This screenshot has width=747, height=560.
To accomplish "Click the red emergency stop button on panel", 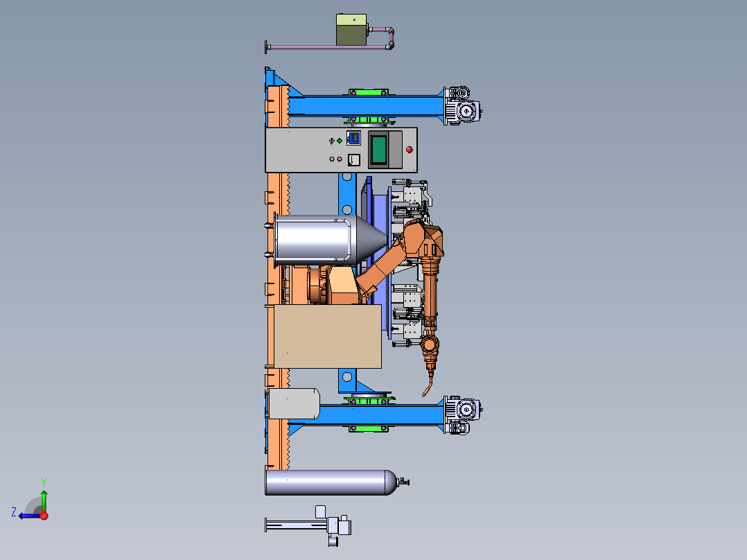I will [410, 150].
